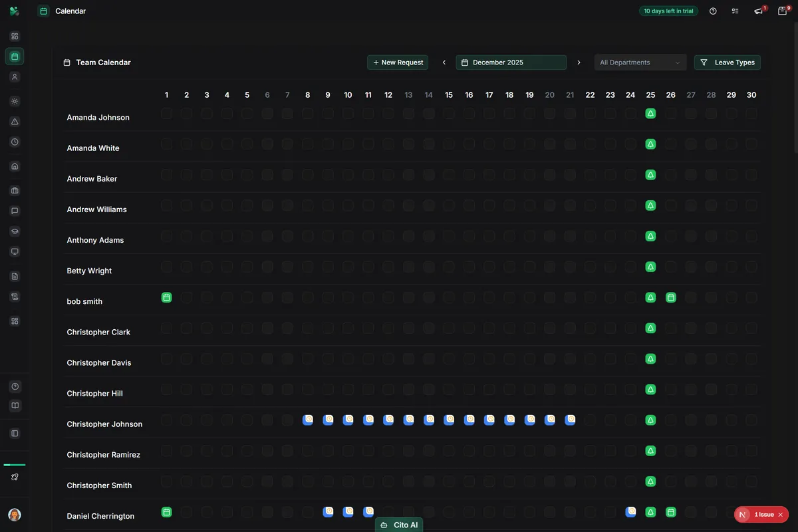Click the New Request button
798x532 pixels.
coord(398,63)
